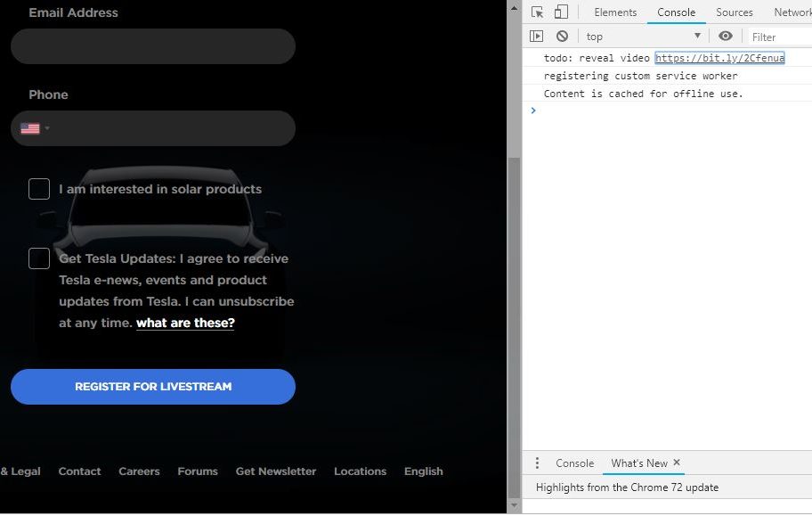Viewport: 812px width, 516px height.
Task: Select 'Content is cached for offline use.' line
Action: pyautogui.click(x=643, y=94)
